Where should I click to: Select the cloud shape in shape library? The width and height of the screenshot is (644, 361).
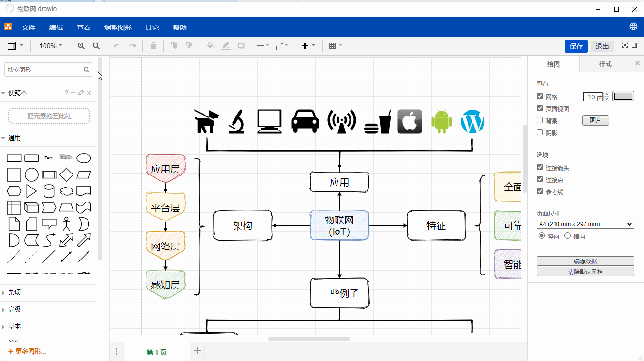coord(66,191)
